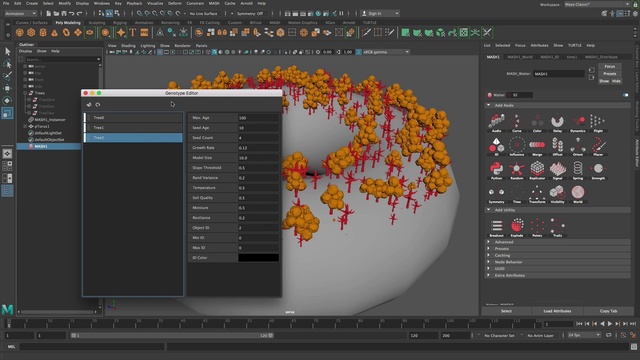Screen dimensions: 640x360
Task: Add a MASH Strength node
Action: (598, 171)
